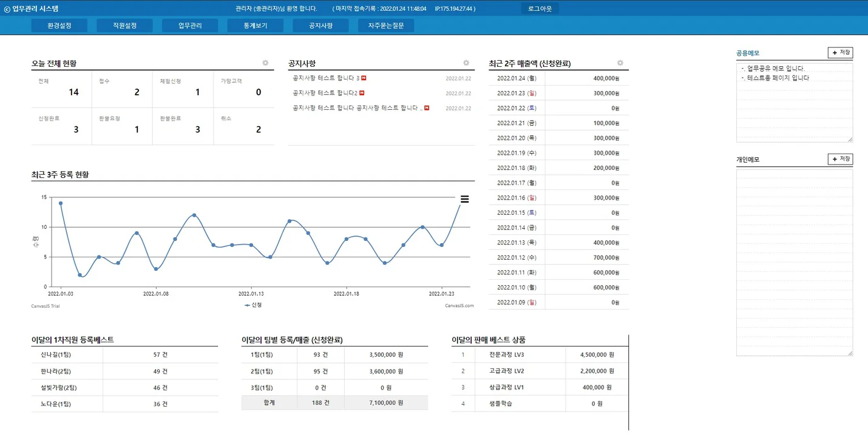Open the chart hamburger export menu
The width and height of the screenshot is (868, 437).
point(464,199)
